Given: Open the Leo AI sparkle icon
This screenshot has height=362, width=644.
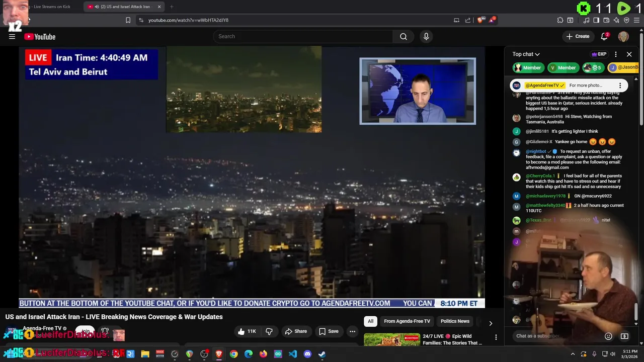Looking at the screenshot, I should 616,20.
